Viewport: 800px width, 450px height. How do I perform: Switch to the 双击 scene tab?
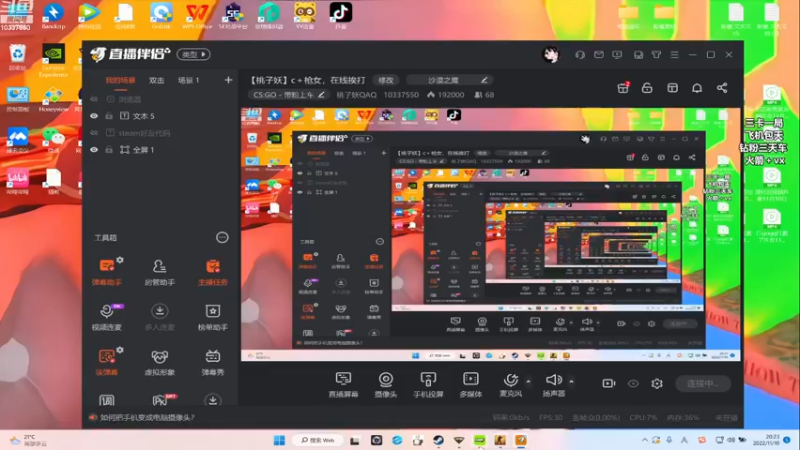tap(157, 80)
